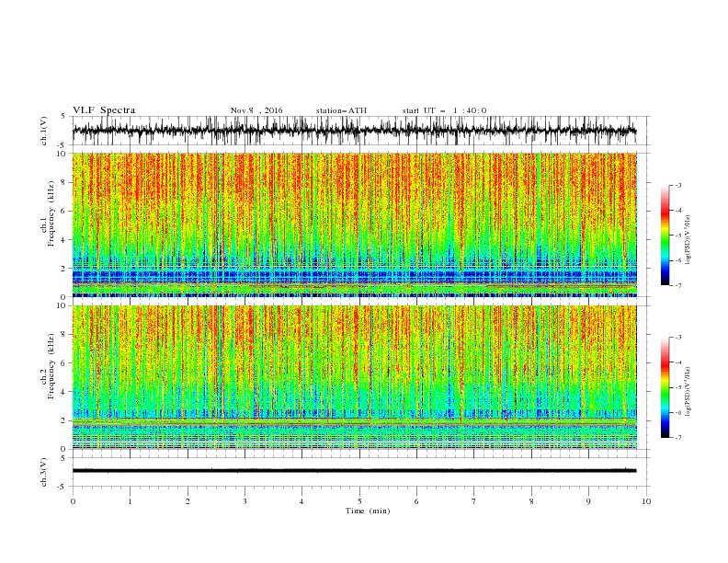The height and width of the screenshot is (563, 728).
Task: Click the "-7" label on ch.2 colorbar
Action: click(677, 437)
